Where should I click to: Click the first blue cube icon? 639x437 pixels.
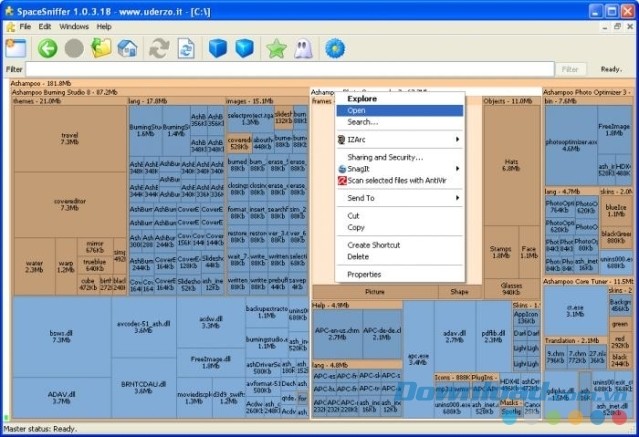click(217, 48)
